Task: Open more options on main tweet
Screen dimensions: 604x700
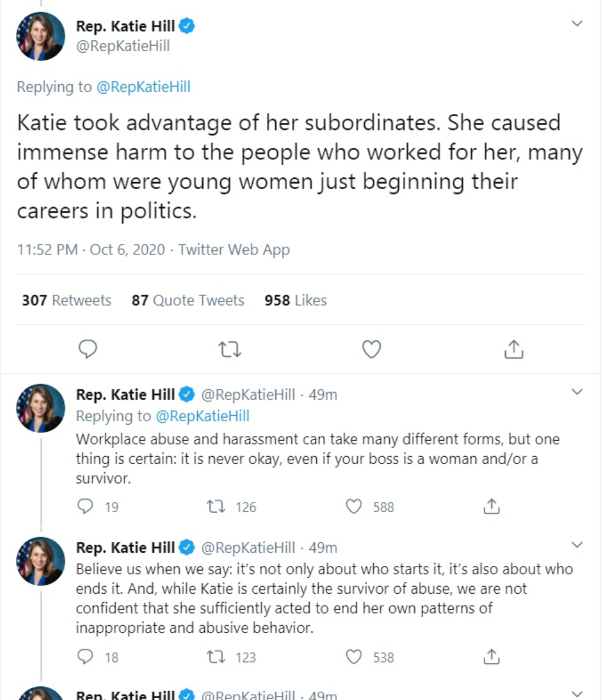Action: 577,24
